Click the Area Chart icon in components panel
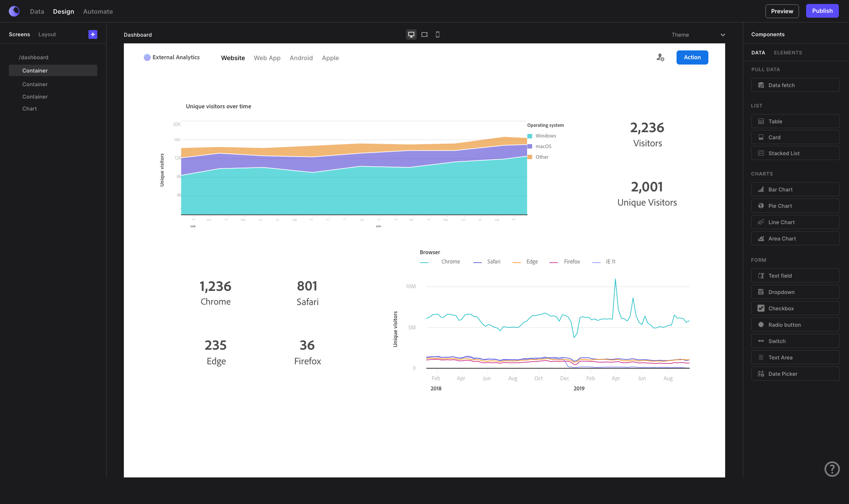The width and height of the screenshot is (849, 504). coord(761,238)
